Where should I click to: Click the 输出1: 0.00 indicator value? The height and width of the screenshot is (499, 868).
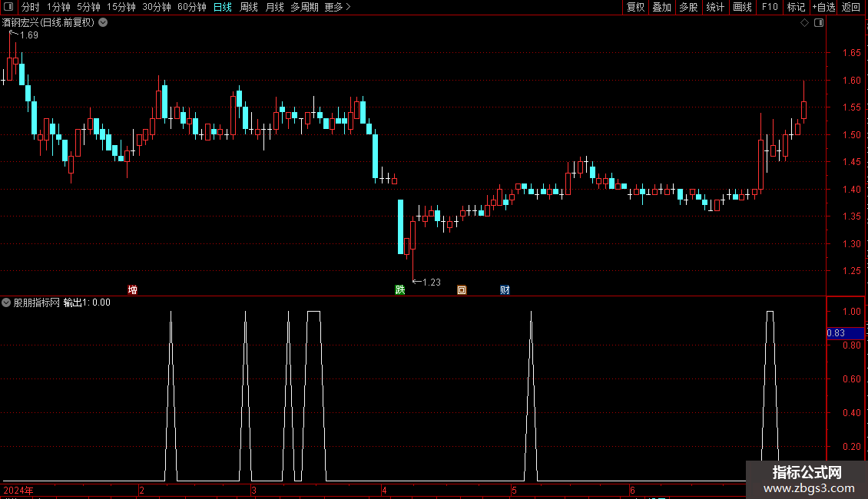pos(87,302)
